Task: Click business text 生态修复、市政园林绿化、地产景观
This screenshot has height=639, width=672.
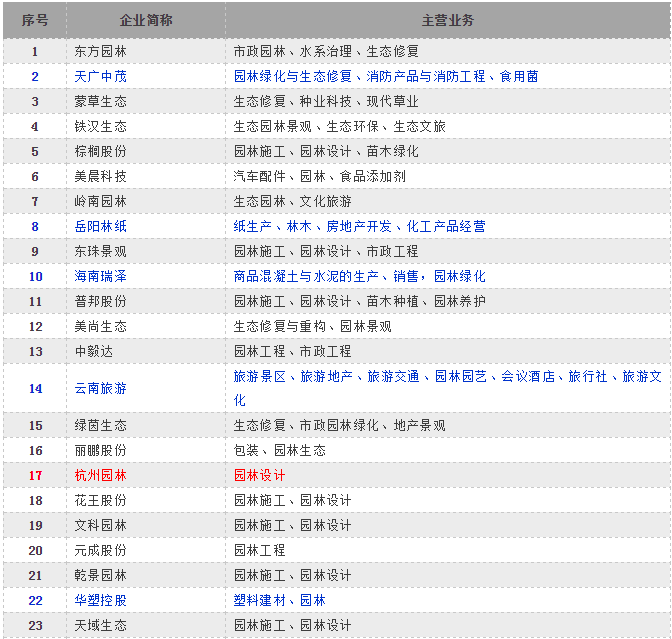Action: click(339, 425)
